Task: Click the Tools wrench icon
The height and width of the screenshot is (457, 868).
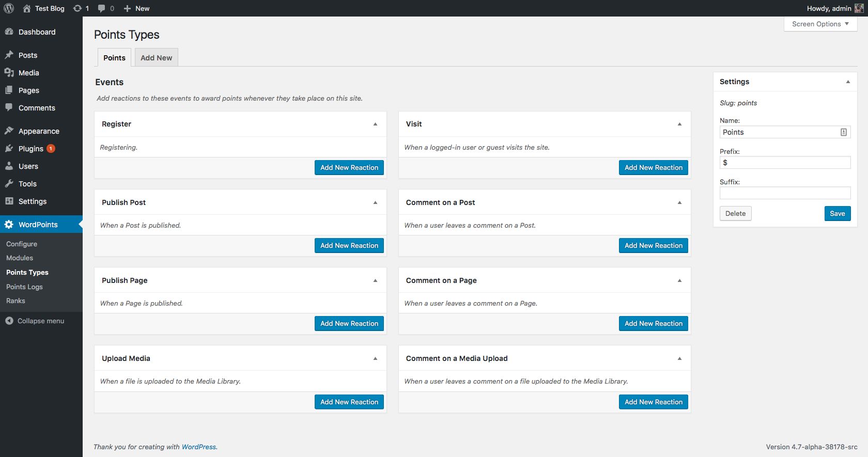Action: [x=9, y=183]
